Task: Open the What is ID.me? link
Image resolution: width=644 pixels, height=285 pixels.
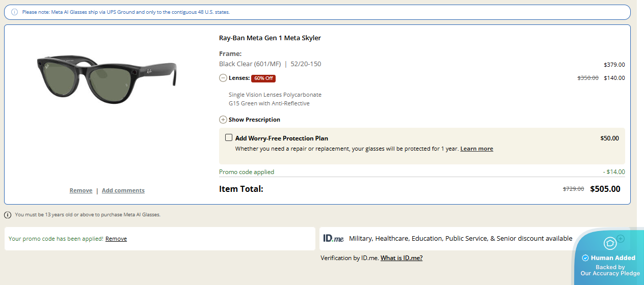Action: [401, 258]
